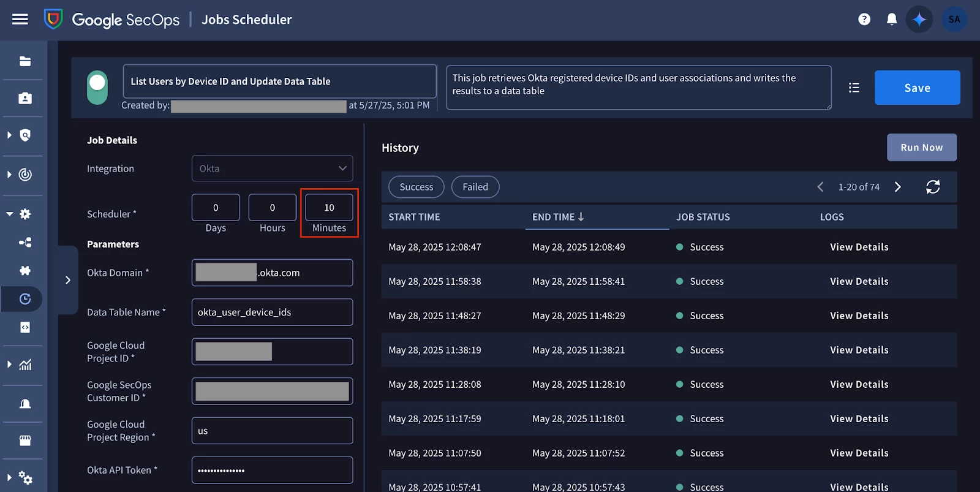The height and width of the screenshot is (492, 980).
Task: Go to previous history page
Action: [x=821, y=187]
